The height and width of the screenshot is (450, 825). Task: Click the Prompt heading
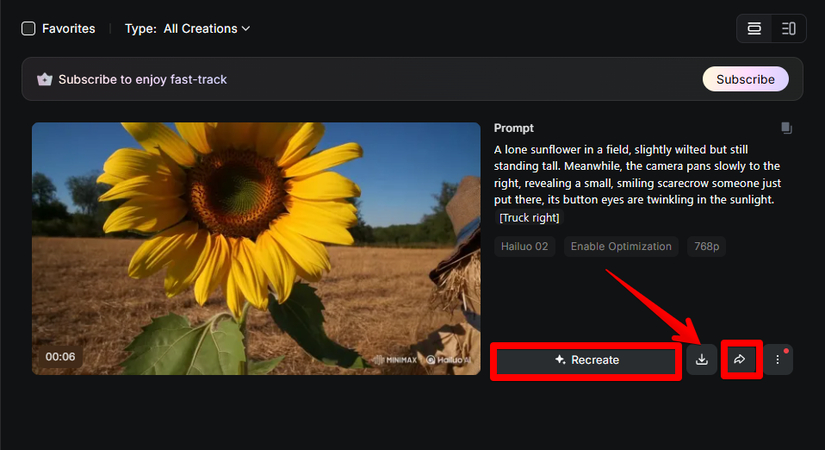[514, 128]
